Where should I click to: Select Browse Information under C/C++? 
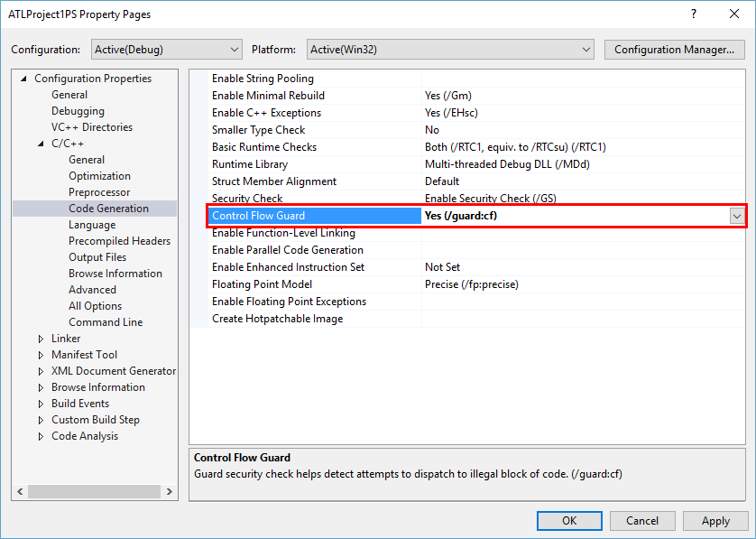click(x=115, y=274)
